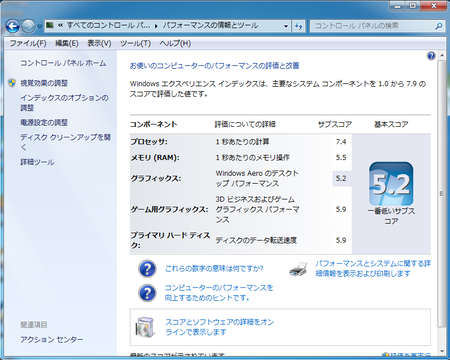
Task: Open the 表示(V) menu
Action: pyautogui.click(x=99, y=43)
